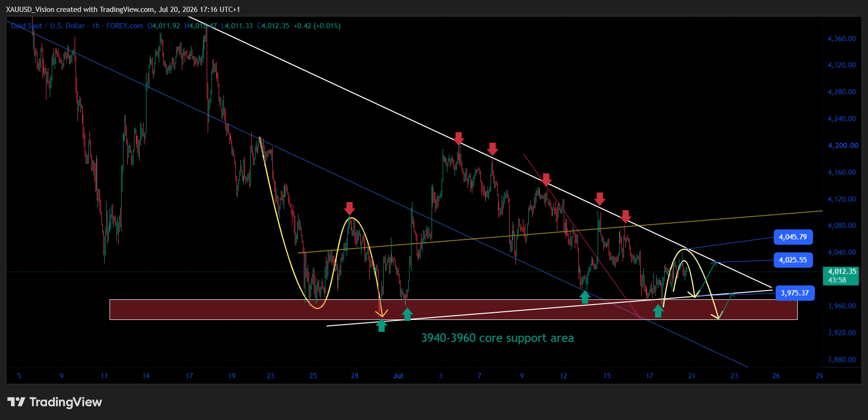This screenshot has width=868, height=420.
Task: Click the 4,120.00 price axis label
Action: pos(842,199)
